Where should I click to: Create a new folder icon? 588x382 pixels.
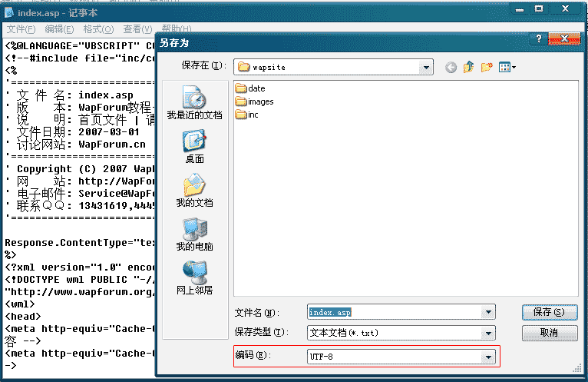coord(486,67)
